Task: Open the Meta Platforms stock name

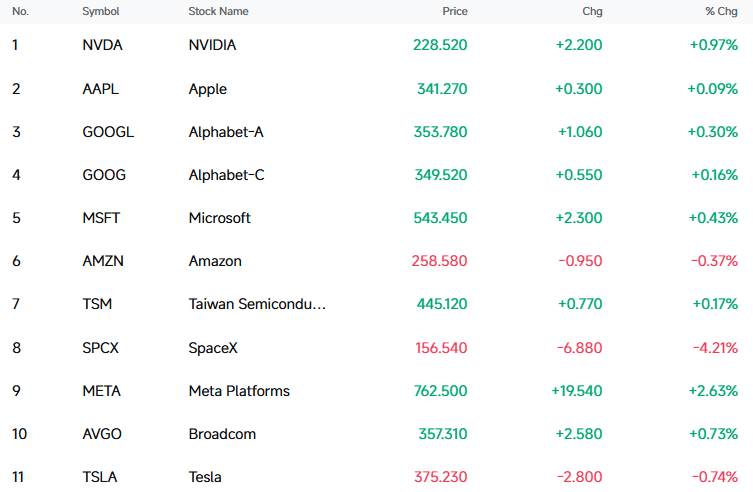Action: point(239,391)
